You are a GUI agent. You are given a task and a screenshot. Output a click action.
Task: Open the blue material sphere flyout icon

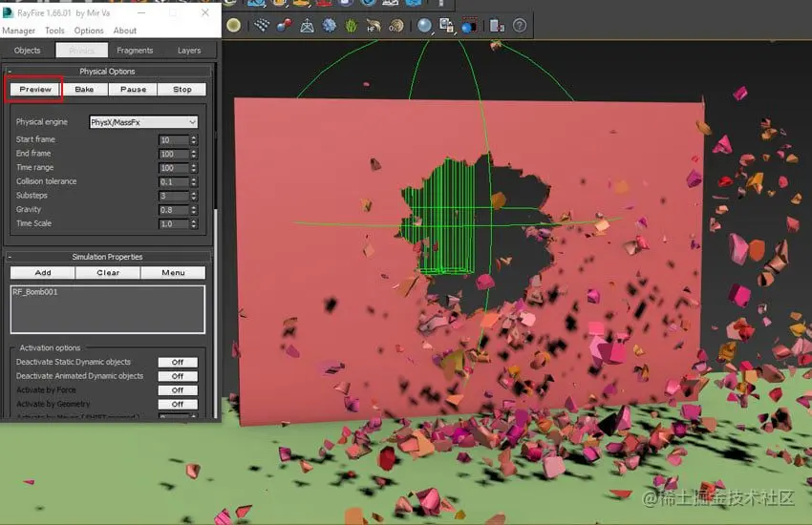click(x=424, y=25)
